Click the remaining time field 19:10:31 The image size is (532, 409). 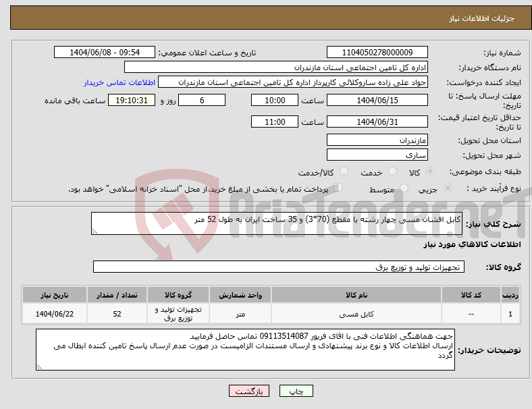(x=132, y=100)
